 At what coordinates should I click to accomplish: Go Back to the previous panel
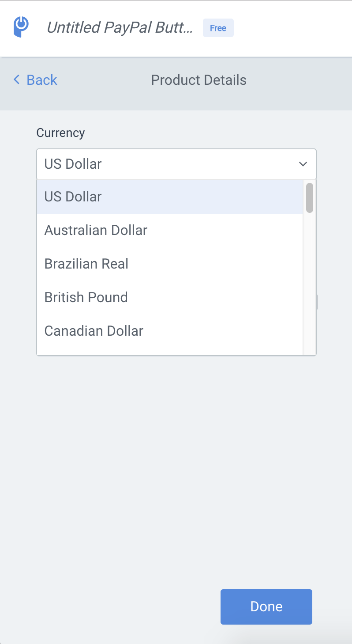[35, 80]
